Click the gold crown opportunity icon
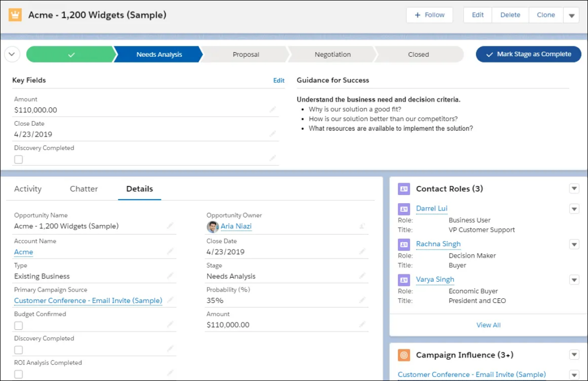Viewport: 588px width, 381px height. 16,15
